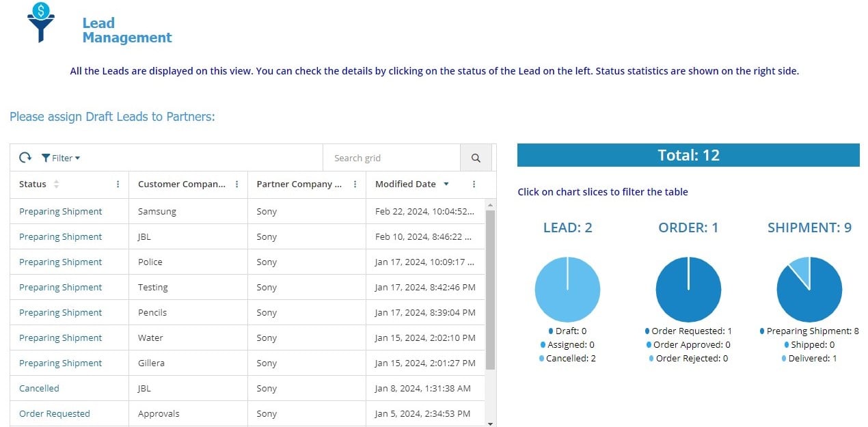868x427 pixels.
Task: Toggle the Preparing Shipment legend item
Action: tap(809, 331)
